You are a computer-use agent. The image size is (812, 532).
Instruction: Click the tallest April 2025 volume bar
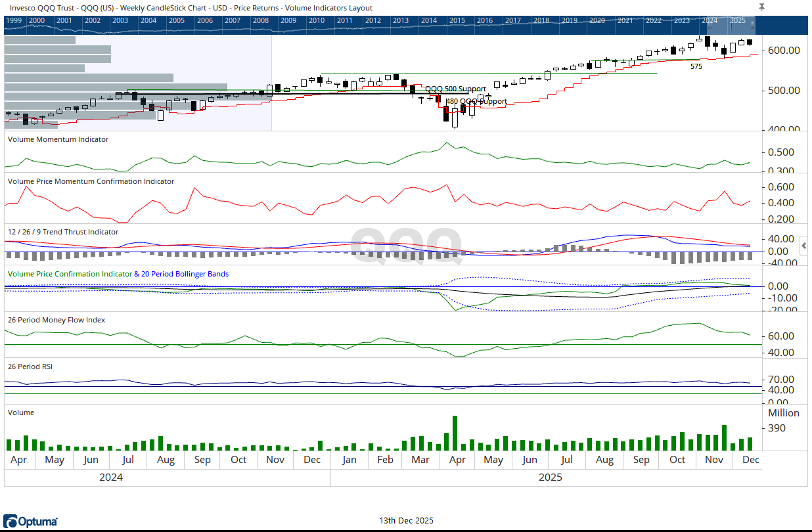(455, 432)
